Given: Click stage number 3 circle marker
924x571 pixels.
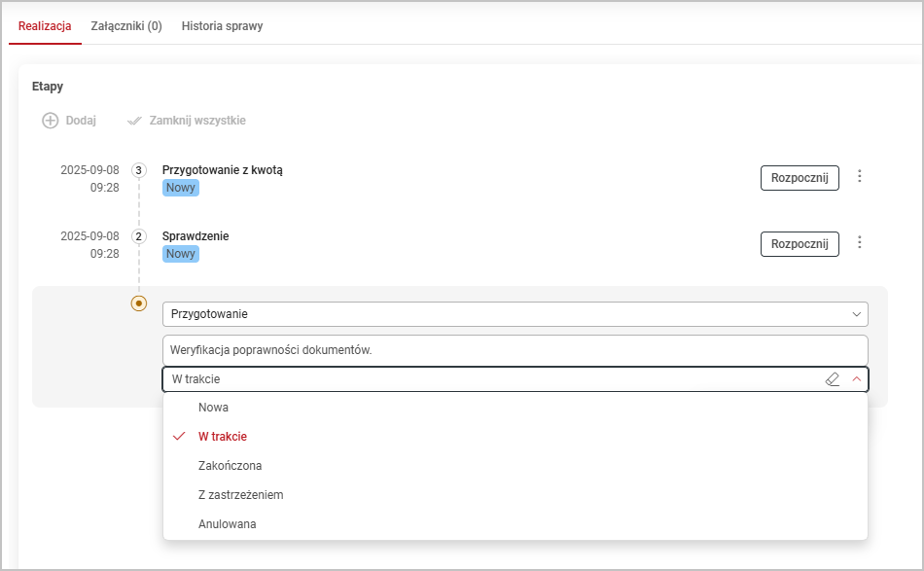Looking at the screenshot, I should click(138, 170).
